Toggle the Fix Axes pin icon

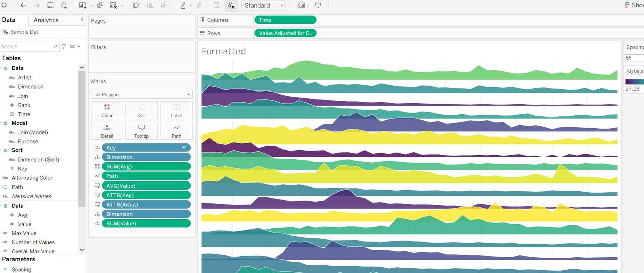(x=231, y=5)
